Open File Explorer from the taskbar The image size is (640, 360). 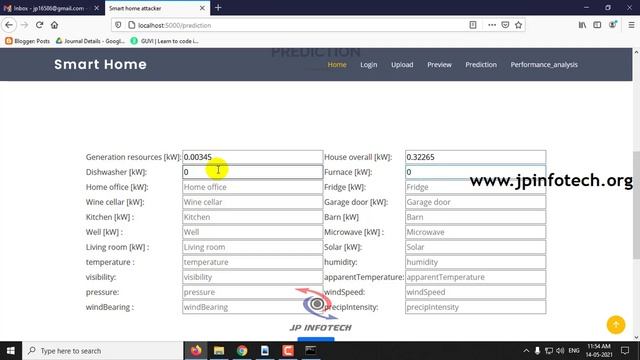click(x=219, y=351)
